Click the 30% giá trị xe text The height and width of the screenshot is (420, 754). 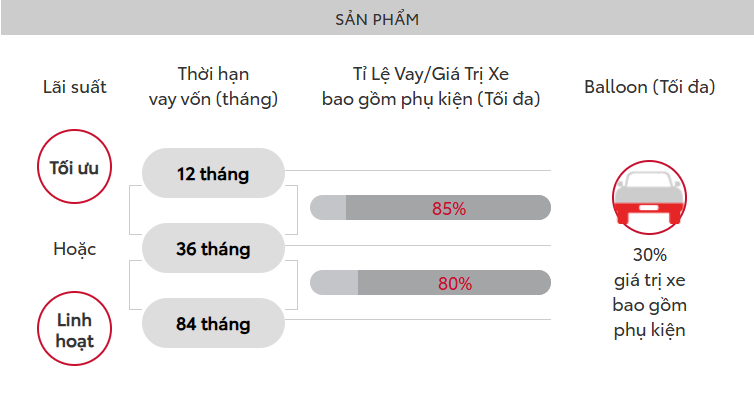(650, 267)
